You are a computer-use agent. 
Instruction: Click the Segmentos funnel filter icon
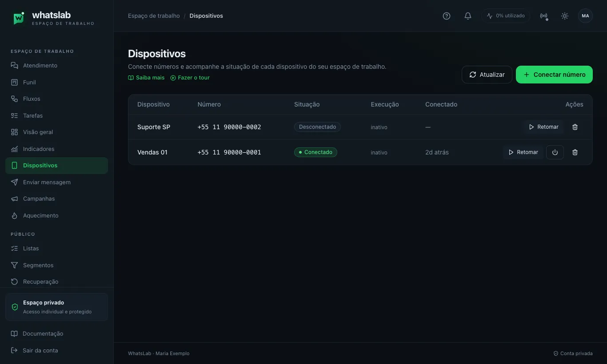[14, 265]
